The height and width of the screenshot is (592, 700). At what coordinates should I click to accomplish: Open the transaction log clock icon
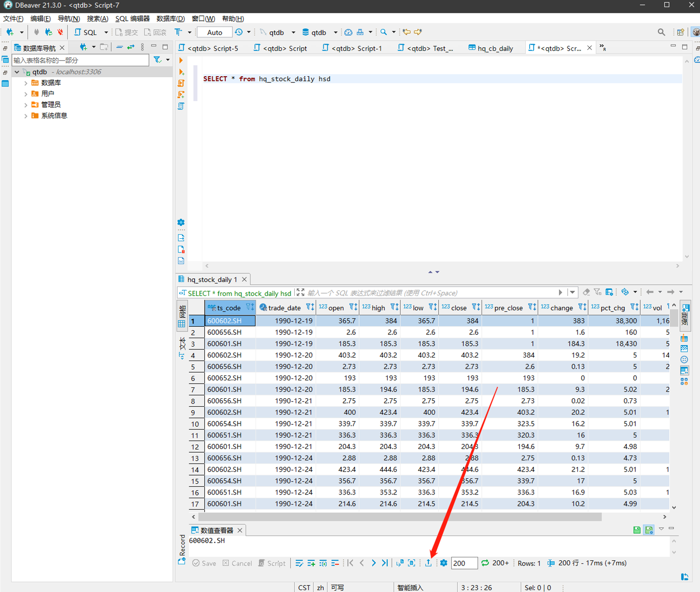239,32
